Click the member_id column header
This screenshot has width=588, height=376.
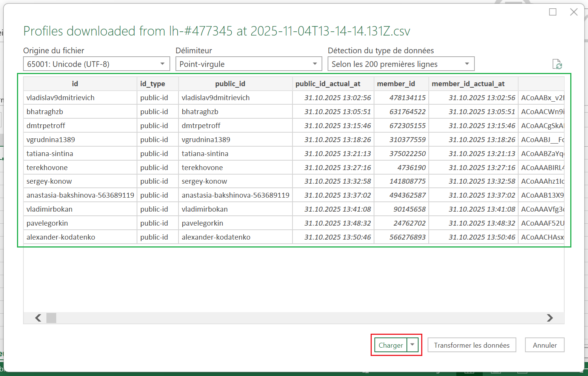(x=396, y=84)
